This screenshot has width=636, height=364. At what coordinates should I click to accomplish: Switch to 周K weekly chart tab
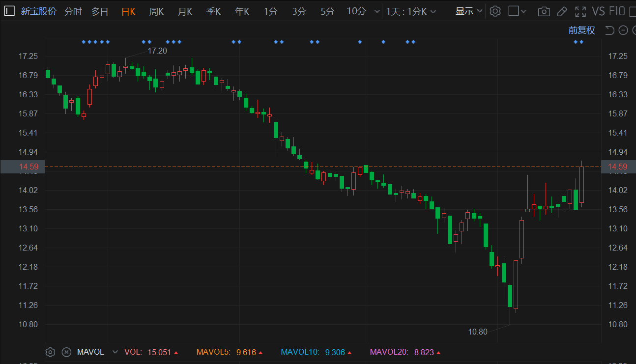tap(156, 11)
